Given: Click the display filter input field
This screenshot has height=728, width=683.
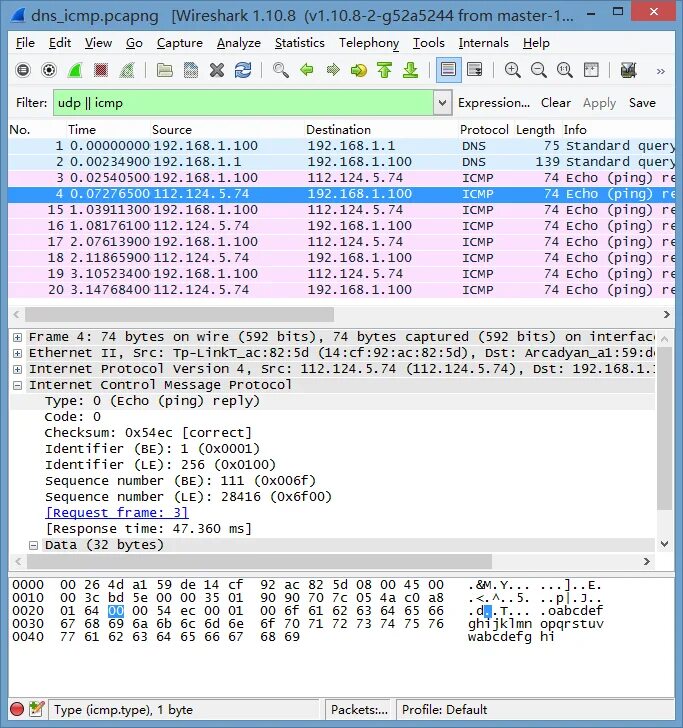Looking at the screenshot, I should tap(244, 103).
